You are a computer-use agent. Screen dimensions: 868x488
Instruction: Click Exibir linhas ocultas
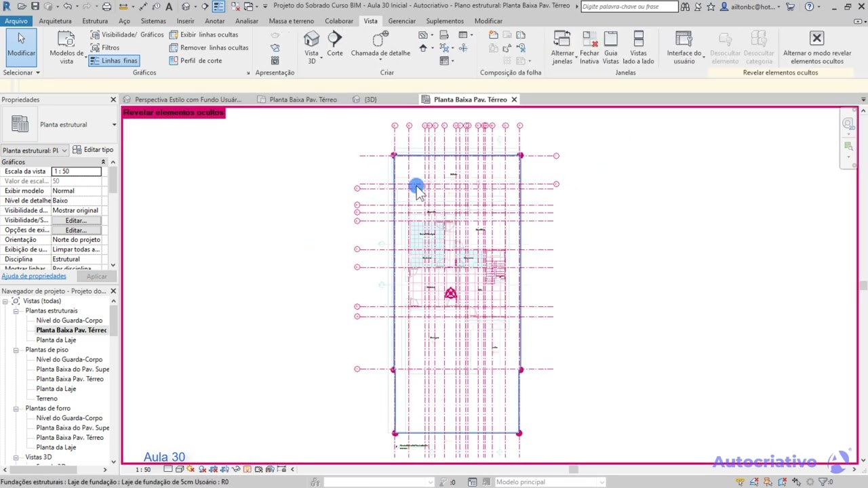(203, 35)
